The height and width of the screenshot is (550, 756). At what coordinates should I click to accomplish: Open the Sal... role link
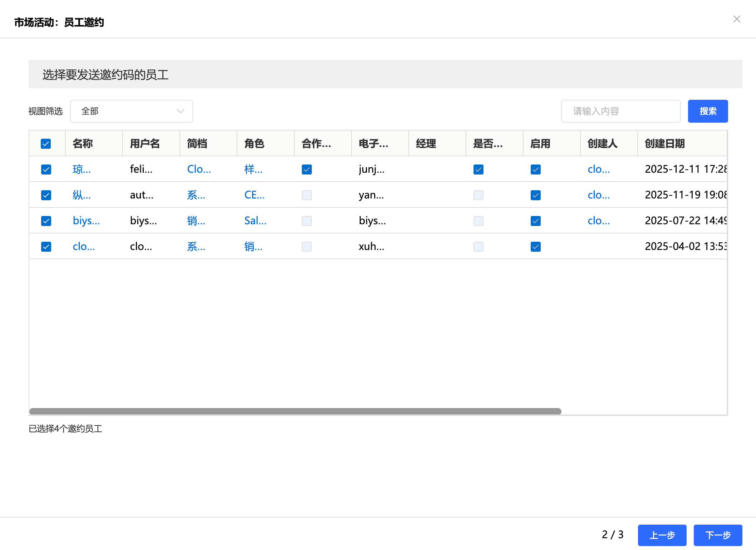[x=255, y=221]
